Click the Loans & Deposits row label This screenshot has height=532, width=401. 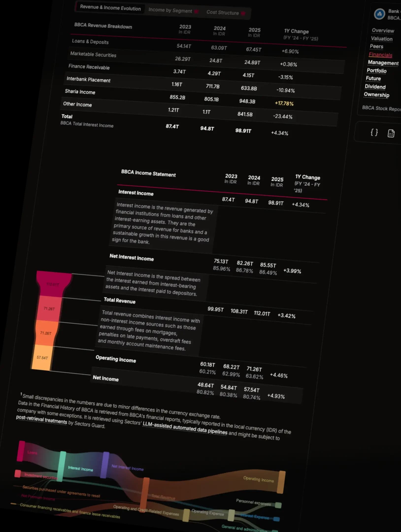[x=90, y=42]
